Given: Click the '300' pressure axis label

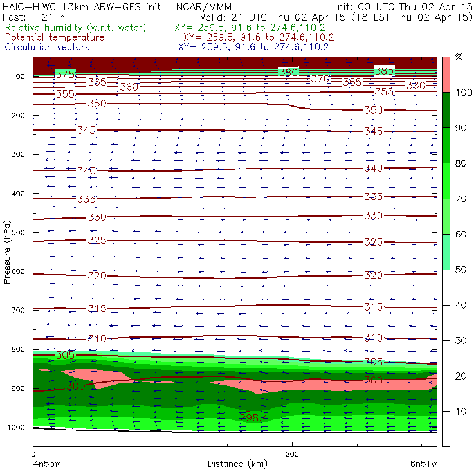Looking at the screenshot, I should click(x=18, y=154).
